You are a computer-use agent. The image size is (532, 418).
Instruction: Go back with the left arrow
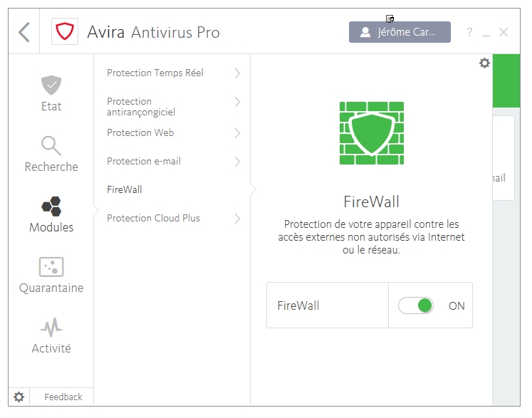coord(24,32)
